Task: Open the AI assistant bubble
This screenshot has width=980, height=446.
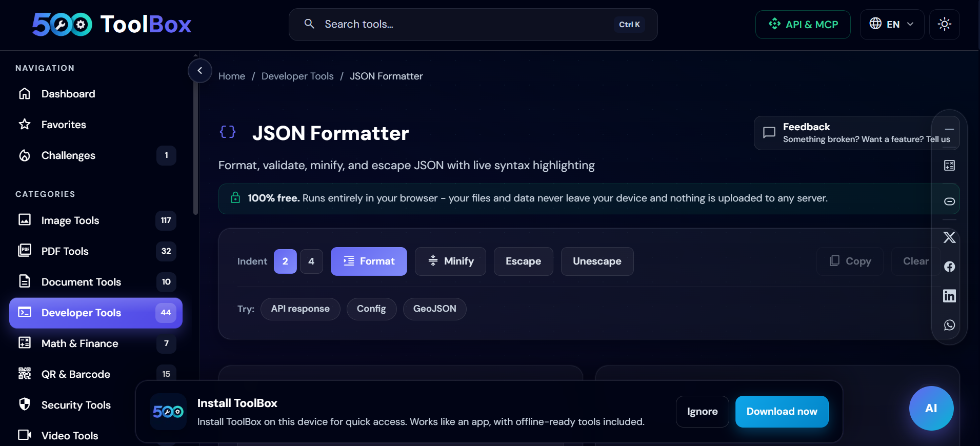Action: 931,408
